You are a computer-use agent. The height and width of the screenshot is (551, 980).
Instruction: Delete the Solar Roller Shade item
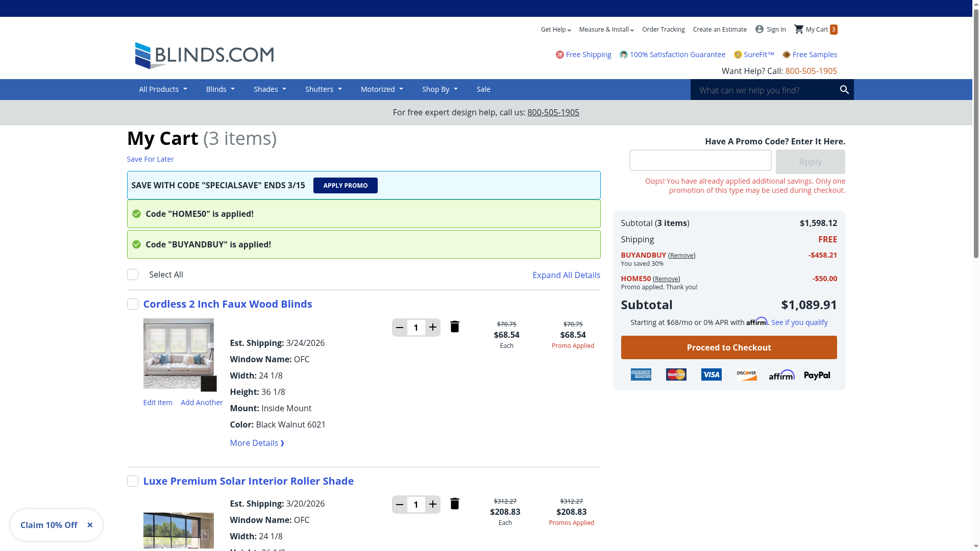tap(454, 504)
